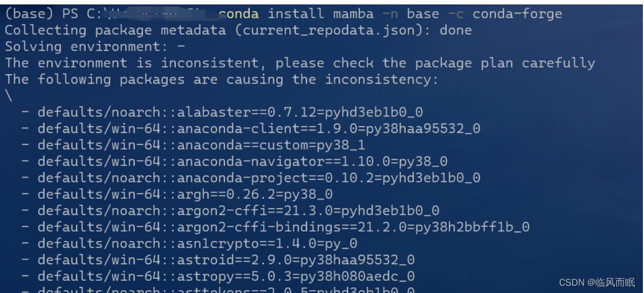Click the argon2-cffi-bindings==21.2.0 line
644x293 pixels.
coord(275,227)
